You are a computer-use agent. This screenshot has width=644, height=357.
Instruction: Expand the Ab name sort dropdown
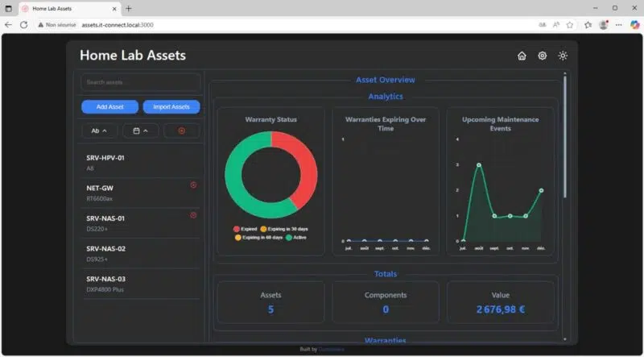[99, 131]
